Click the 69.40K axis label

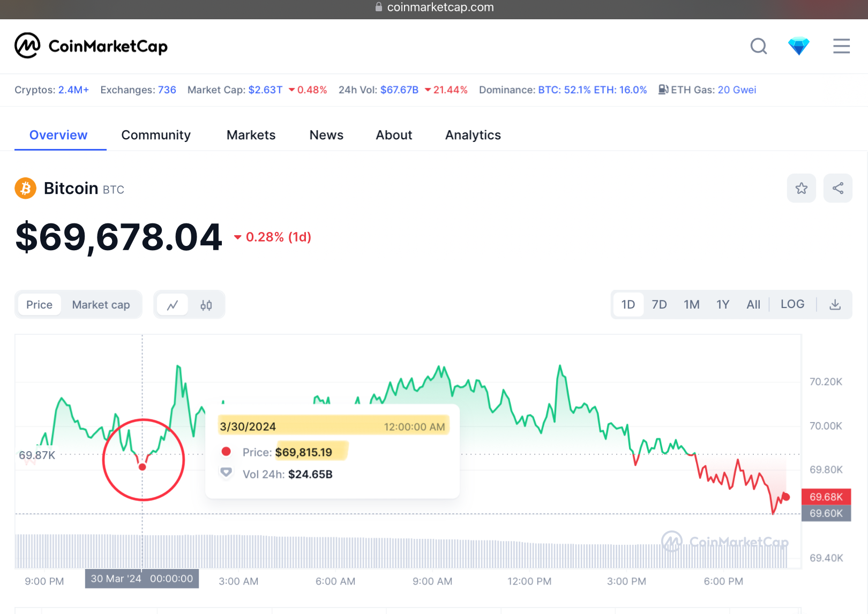click(826, 558)
